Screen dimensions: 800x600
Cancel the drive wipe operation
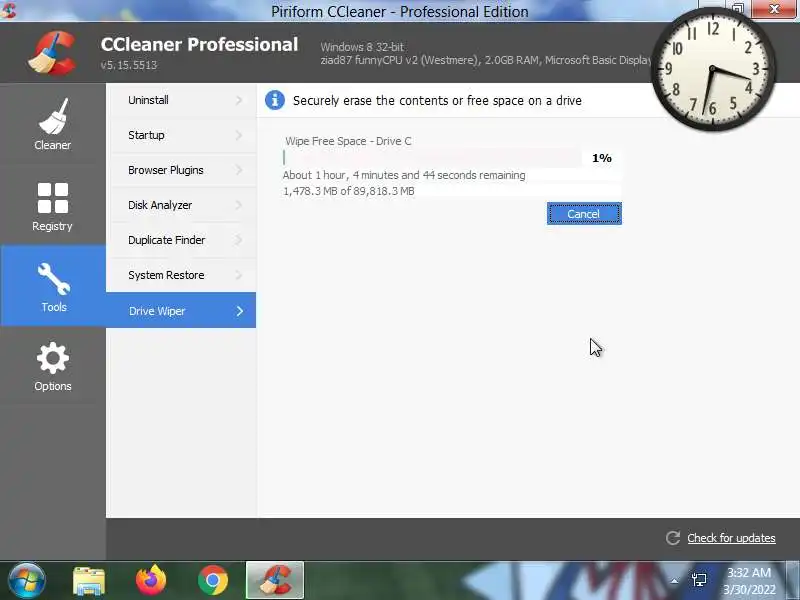pos(584,213)
